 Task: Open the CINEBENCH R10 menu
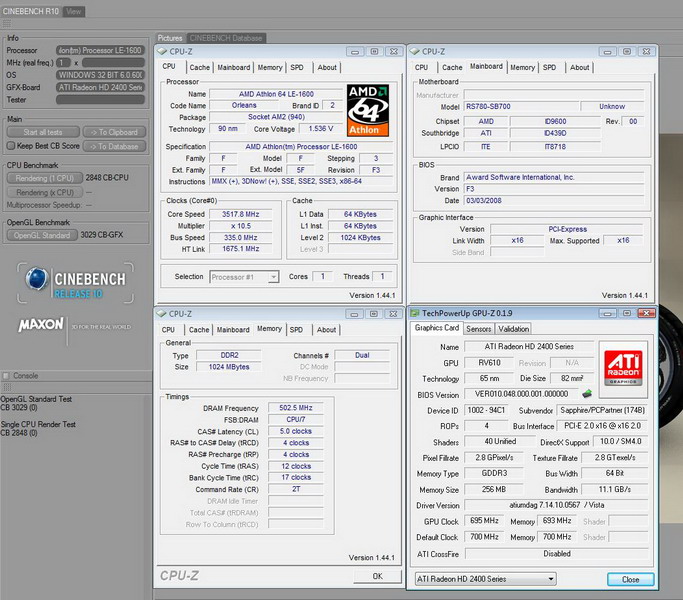[x=30, y=11]
